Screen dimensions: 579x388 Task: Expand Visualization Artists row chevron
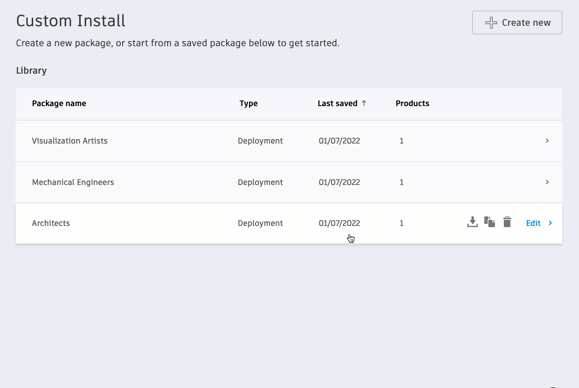[547, 141]
